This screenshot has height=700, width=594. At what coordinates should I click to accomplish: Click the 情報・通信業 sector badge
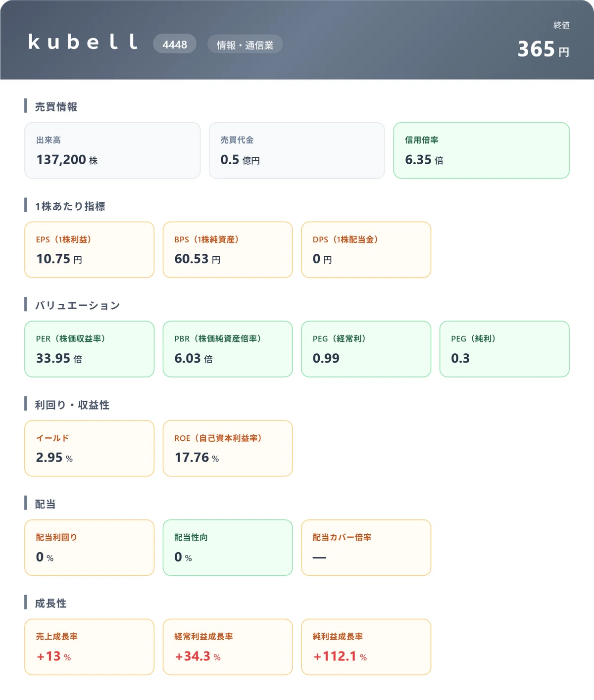pyautogui.click(x=245, y=45)
